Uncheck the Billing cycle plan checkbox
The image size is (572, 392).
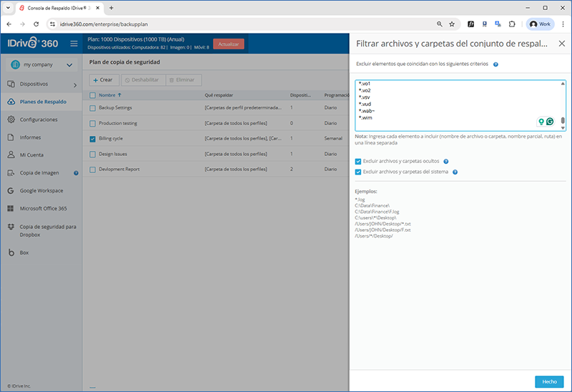click(x=92, y=139)
